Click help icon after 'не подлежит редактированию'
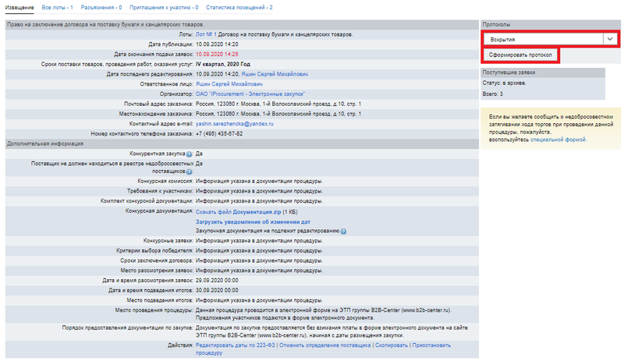Screen dimensions: 624x364 (x=344, y=231)
